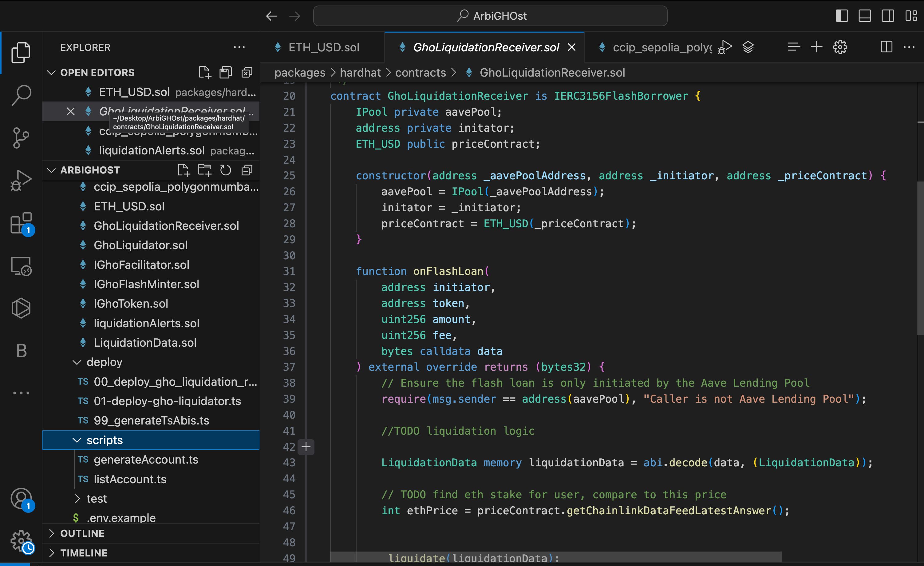The width and height of the screenshot is (924, 566).
Task: Open the Search view in activity bar
Action: click(x=21, y=95)
